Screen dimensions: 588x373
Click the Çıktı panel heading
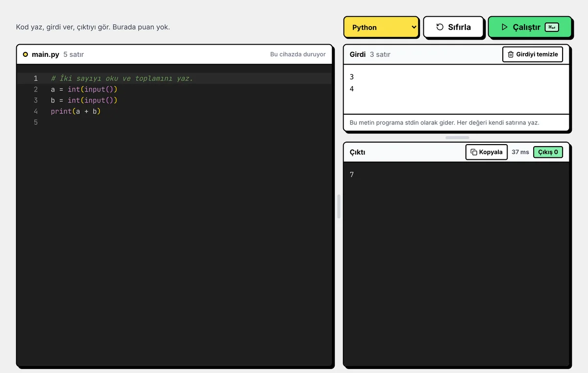pyautogui.click(x=357, y=152)
